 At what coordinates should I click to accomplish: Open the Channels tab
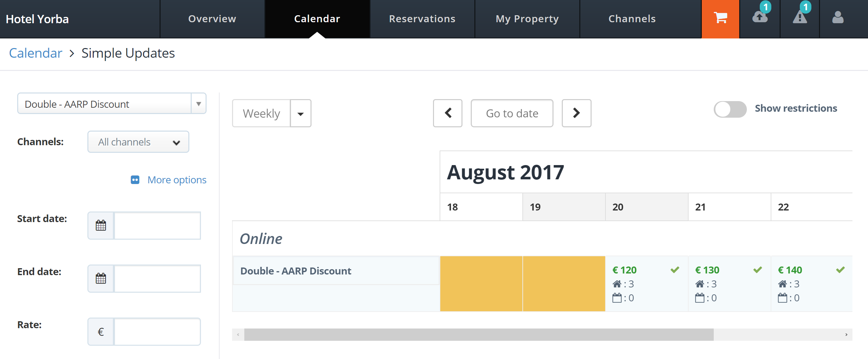click(x=632, y=19)
